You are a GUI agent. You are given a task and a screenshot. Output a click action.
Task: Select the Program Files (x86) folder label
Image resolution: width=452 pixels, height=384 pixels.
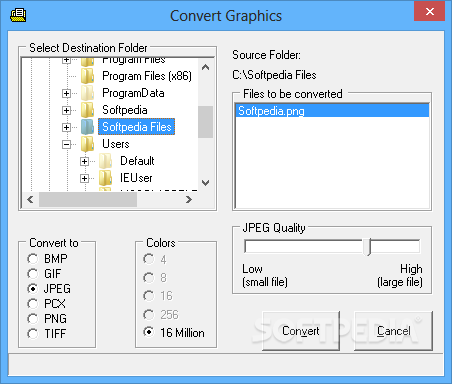click(x=147, y=76)
